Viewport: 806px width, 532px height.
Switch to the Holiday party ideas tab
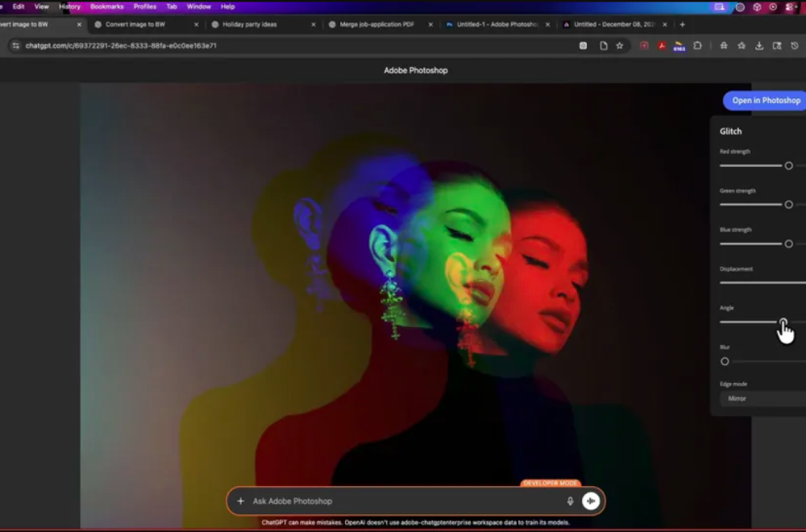tap(251, 24)
